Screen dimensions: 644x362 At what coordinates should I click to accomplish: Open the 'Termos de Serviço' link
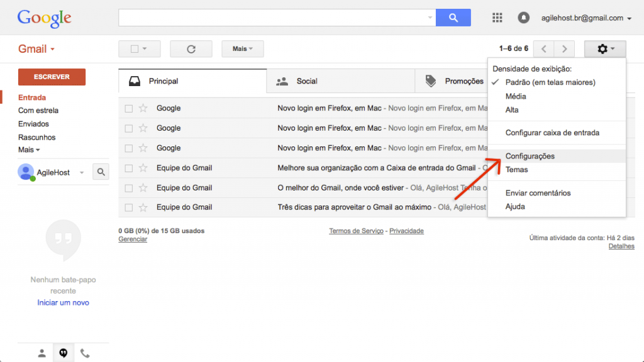[x=356, y=231]
